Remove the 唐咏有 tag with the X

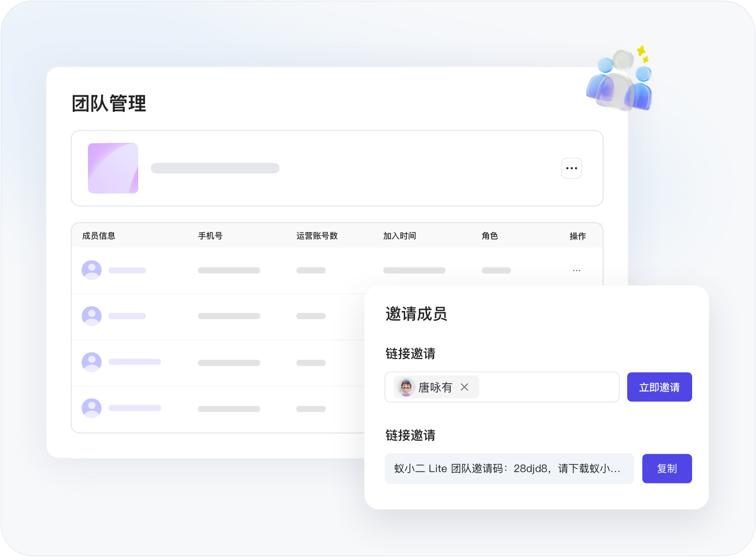tap(464, 387)
